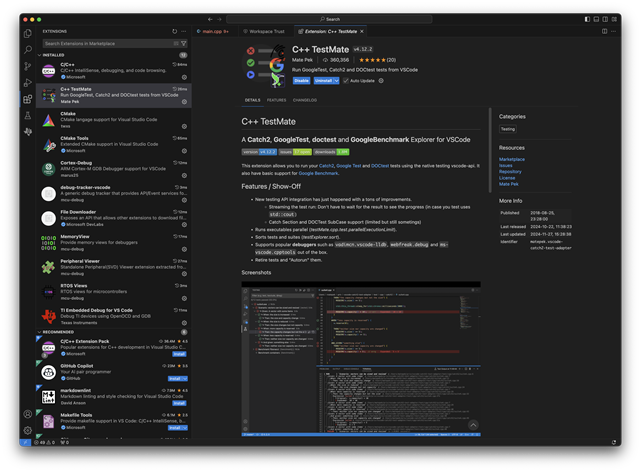Go back with the navigation arrow
This screenshot has width=640, height=471.
210,19
